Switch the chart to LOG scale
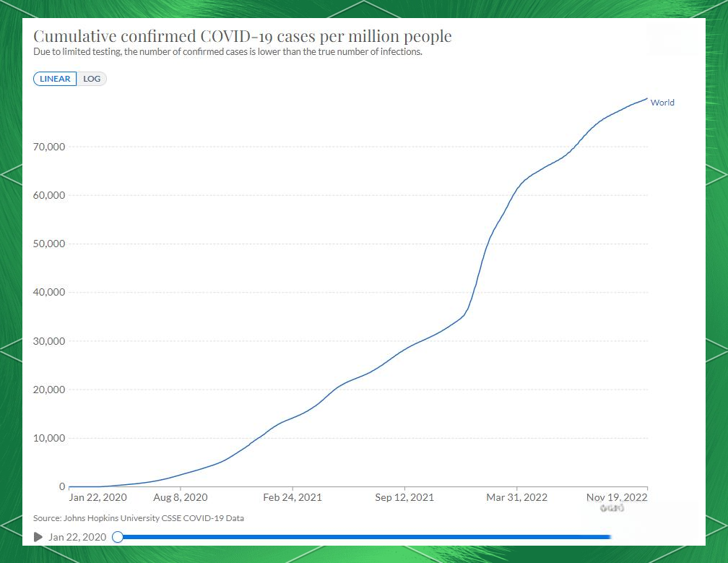This screenshot has width=728, height=563. click(x=92, y=79)
